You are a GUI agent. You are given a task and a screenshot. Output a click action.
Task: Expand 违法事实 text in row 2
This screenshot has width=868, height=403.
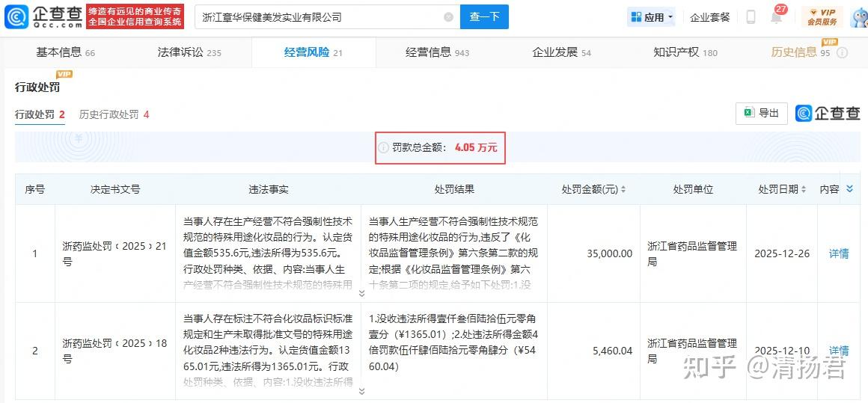pos(361,391)
